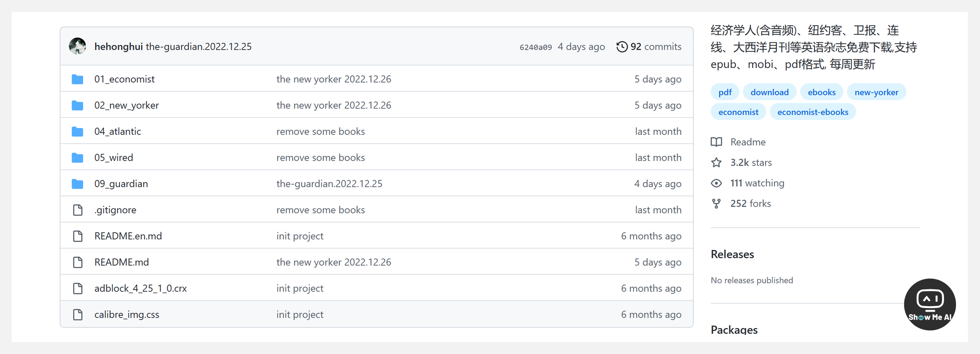Screen dimensions: 980x354
Task: Click calibre_img.css commit message init project
Action: [x=300, y=314]
